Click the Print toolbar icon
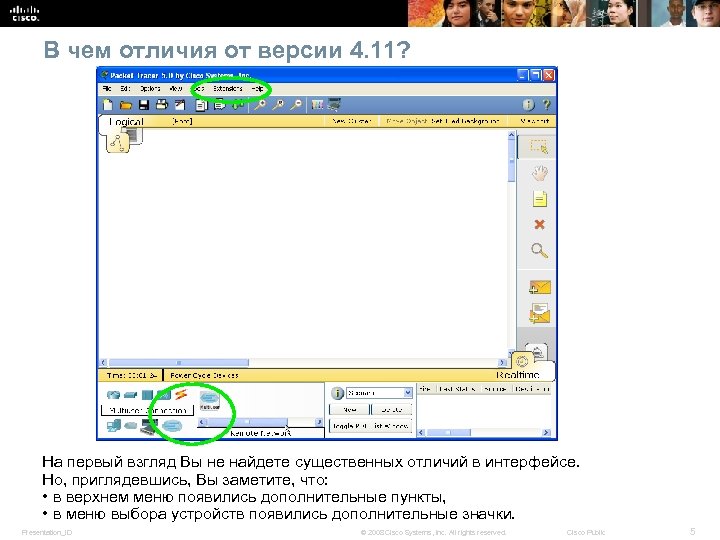This screenshot has height=540, width=720. [162, 105]
